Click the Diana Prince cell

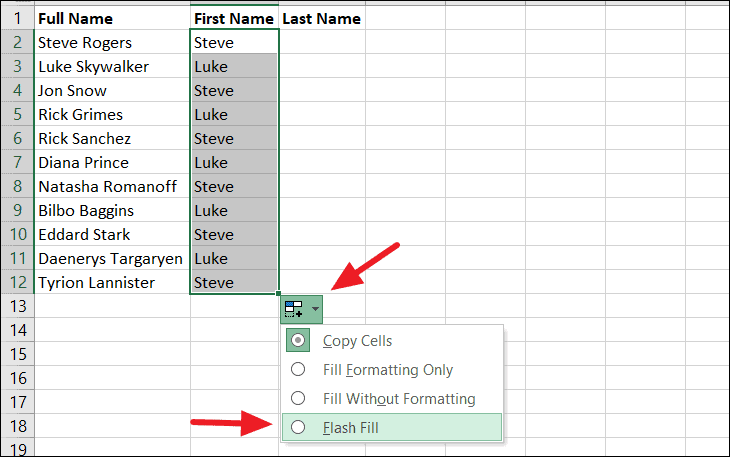pos(110,163)
